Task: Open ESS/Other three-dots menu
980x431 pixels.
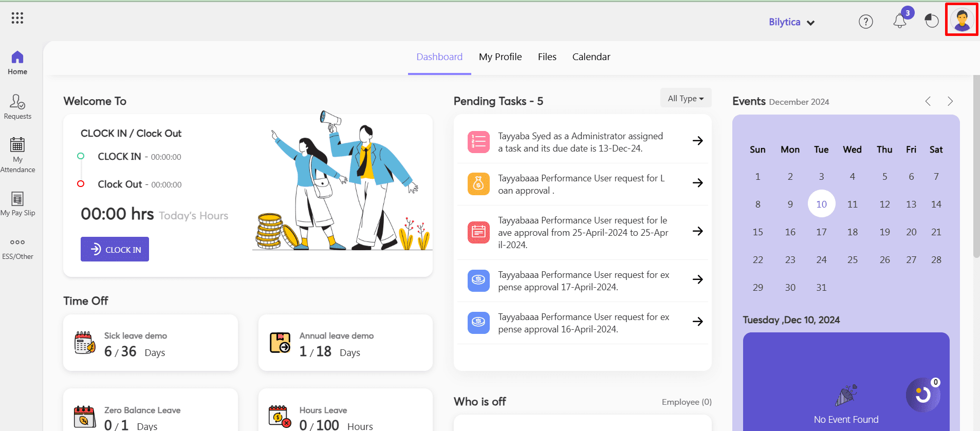Action: (x=17, y=248)
